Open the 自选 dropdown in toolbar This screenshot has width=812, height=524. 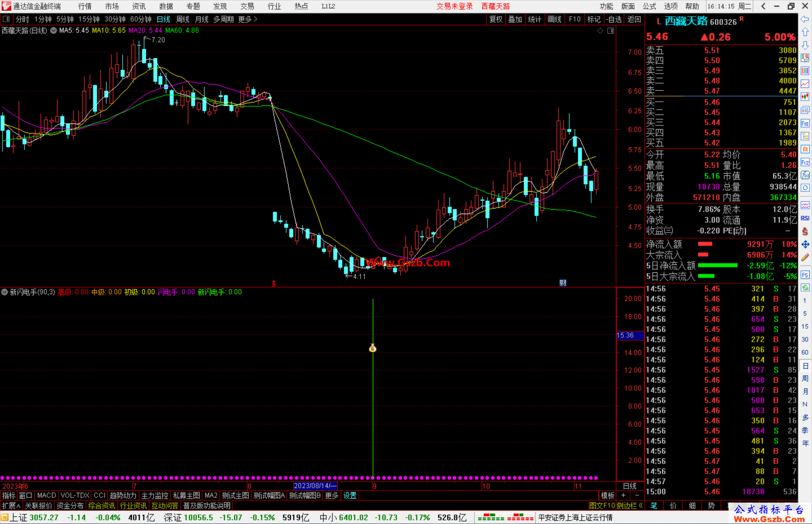[614, 19]
